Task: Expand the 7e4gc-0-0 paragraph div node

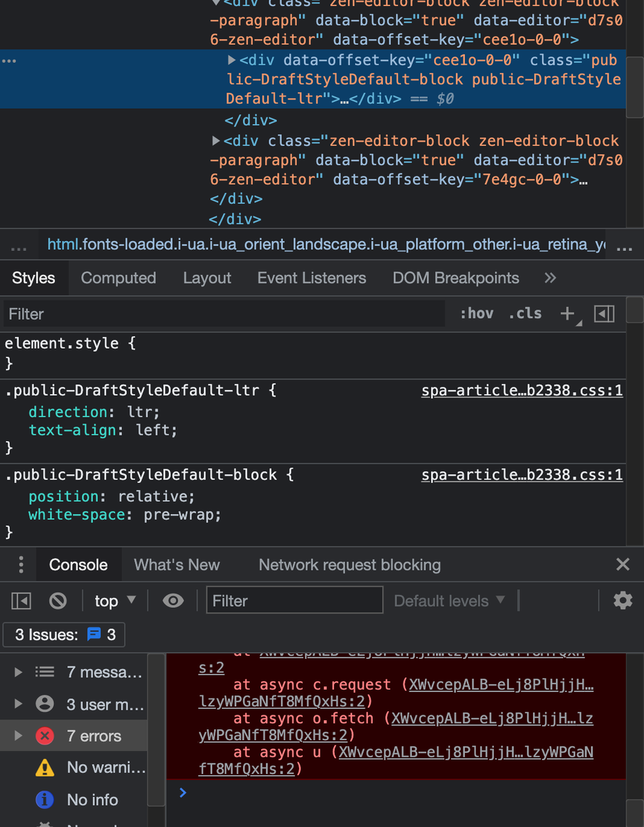Action: (216, 141)
